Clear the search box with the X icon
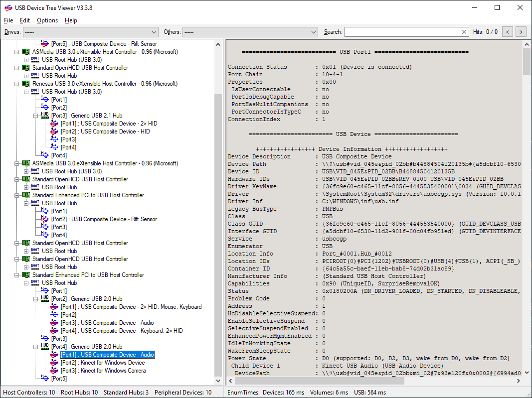 point(464,32)
